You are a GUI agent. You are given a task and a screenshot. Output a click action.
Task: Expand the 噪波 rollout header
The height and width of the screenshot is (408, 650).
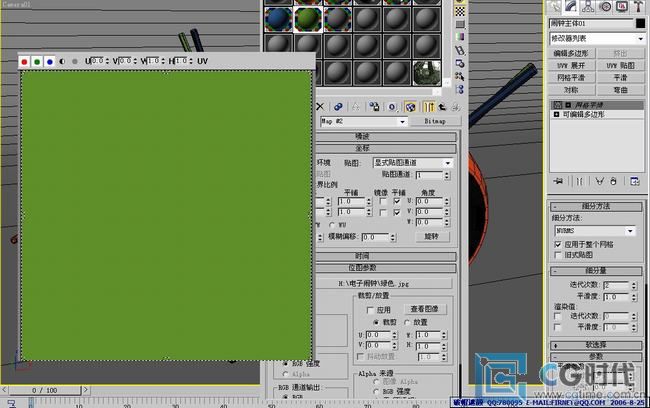click(x=386, y=136)
